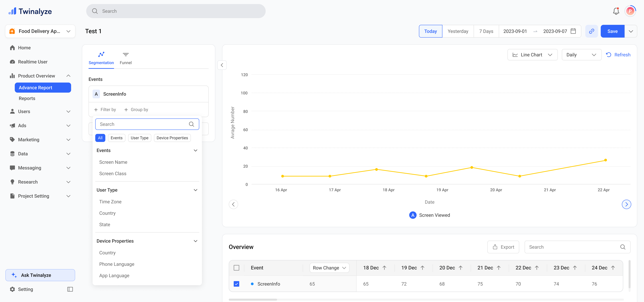Select the All filter chip
The image size is (644, 302).
(x=100, y=138)
